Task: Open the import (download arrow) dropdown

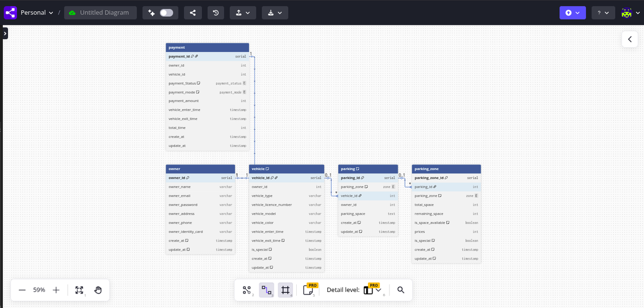Action: 275,12
